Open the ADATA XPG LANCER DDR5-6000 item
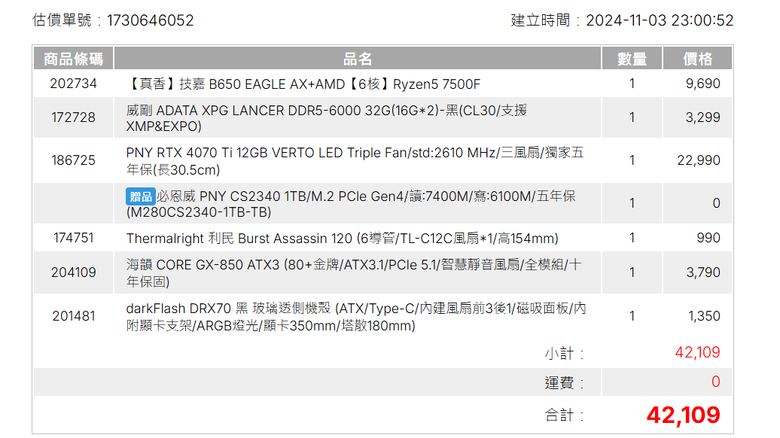Screen dimensions: 780x438 (x=326, y=118)
